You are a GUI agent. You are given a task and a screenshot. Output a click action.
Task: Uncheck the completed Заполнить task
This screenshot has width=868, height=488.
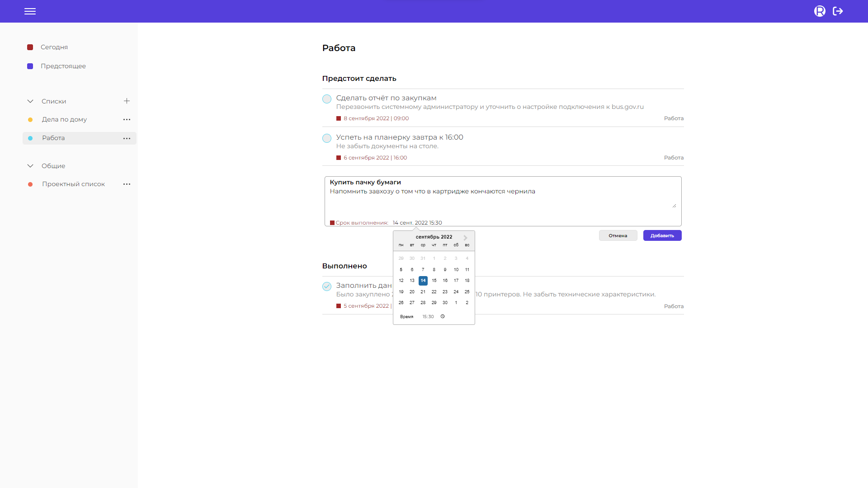click(x=327, y=286)
